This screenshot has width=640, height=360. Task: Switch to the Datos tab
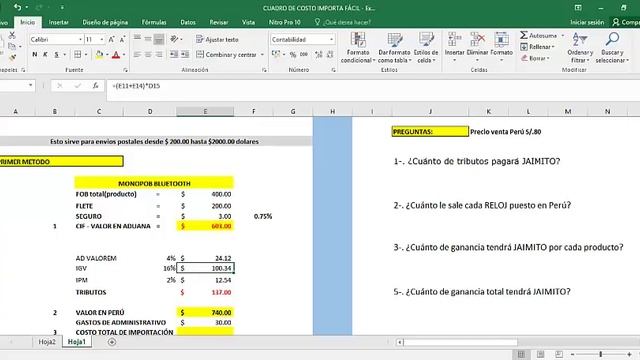188,22
